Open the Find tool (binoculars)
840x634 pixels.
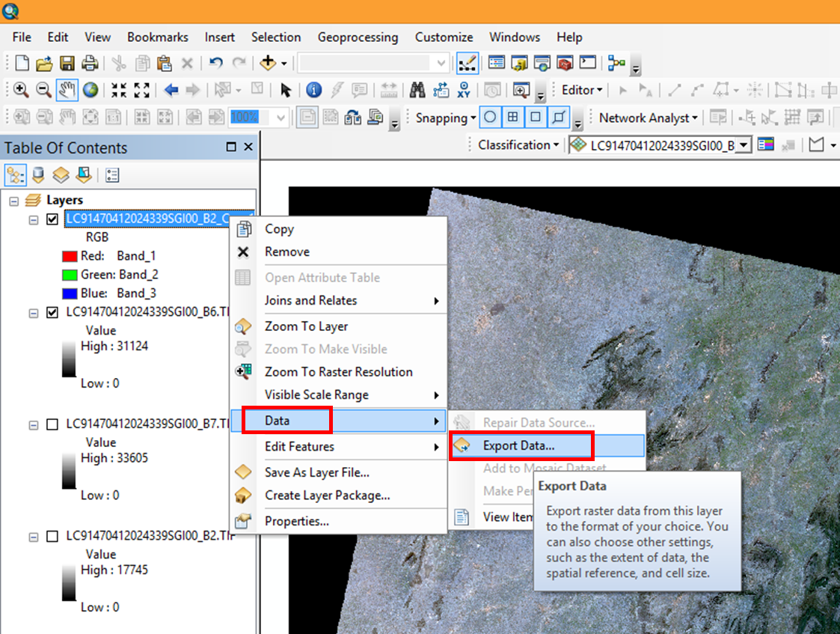419,90
